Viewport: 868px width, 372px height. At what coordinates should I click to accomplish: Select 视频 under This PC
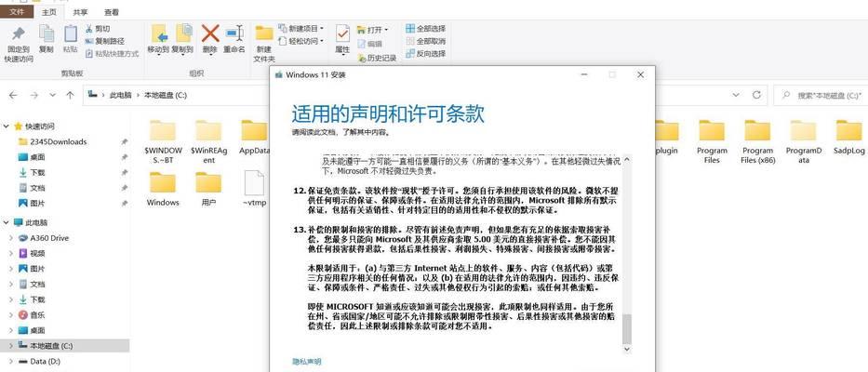[x=37, y=254]
